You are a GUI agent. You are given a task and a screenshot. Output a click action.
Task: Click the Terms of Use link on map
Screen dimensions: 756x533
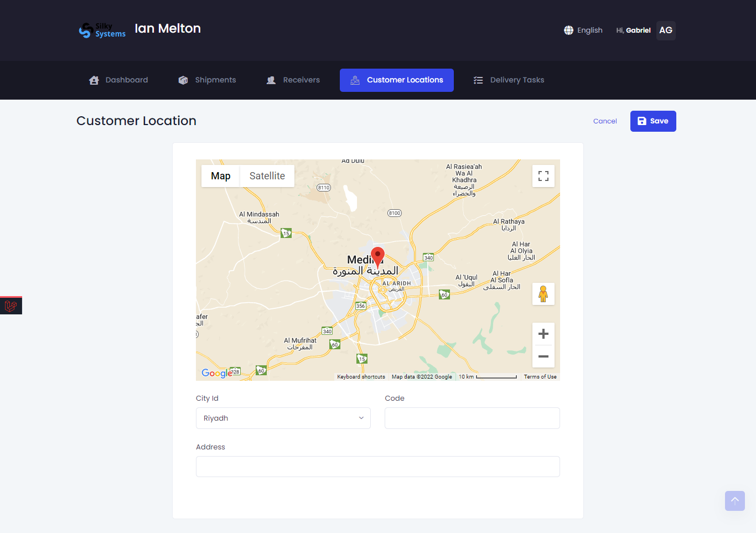coord(540,376)
